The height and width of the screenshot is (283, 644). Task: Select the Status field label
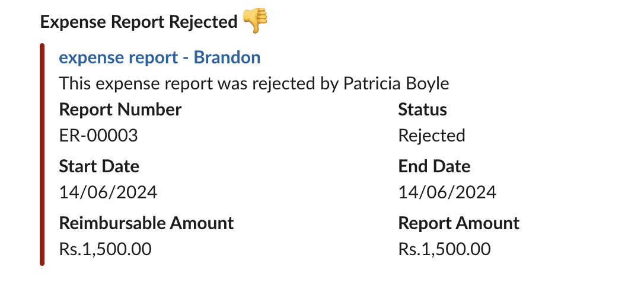pos(422,110)
